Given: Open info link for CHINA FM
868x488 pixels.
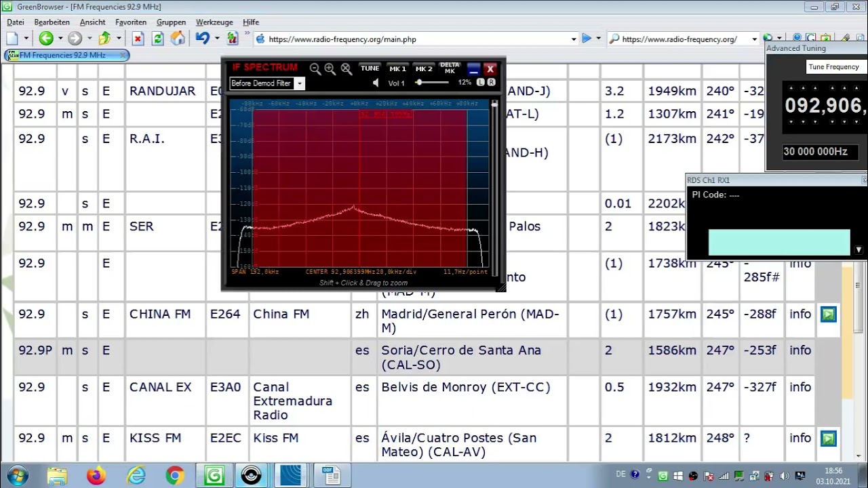Looking at the screenshot, I should point(800,314).
